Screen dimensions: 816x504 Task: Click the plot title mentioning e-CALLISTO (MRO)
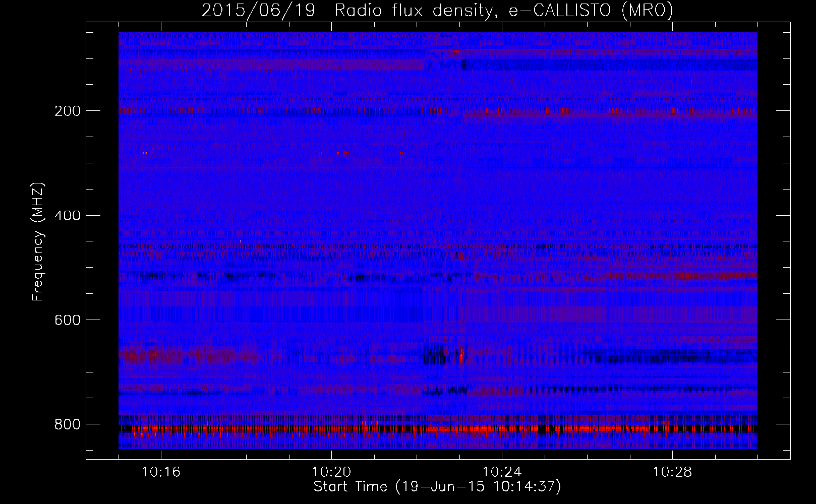point(437,11)
